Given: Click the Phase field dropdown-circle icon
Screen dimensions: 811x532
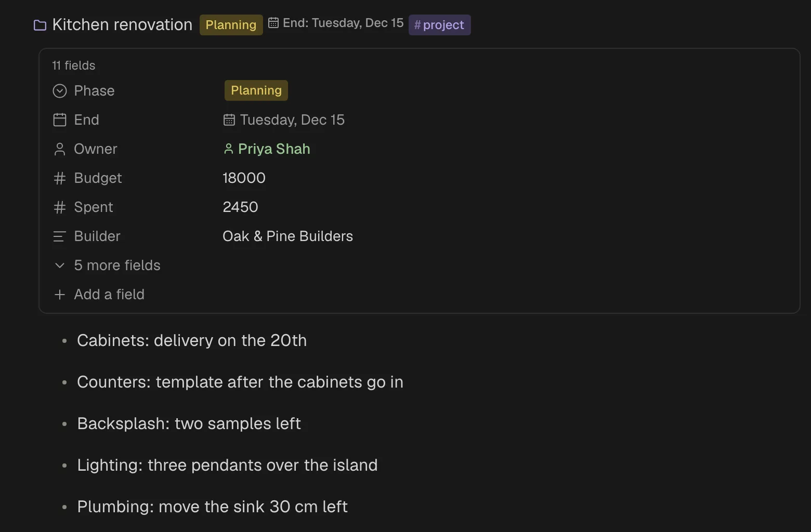Looking at the screenshot, I should point(60,91).
